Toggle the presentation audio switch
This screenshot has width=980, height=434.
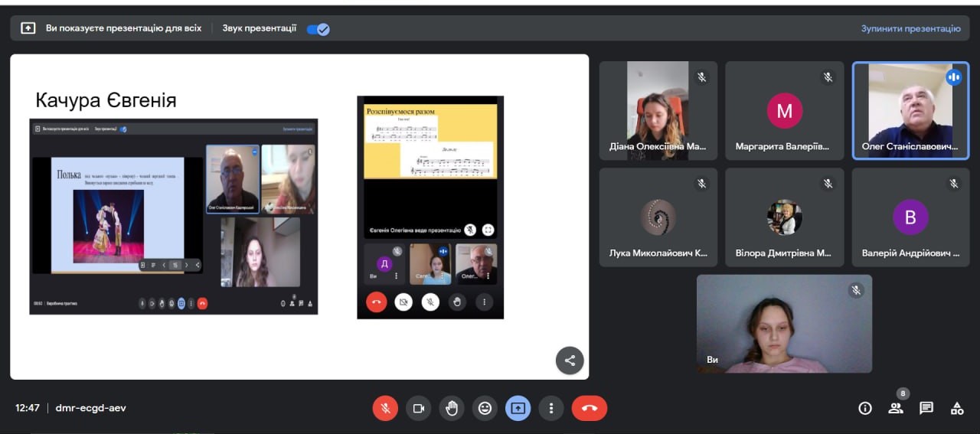click(x=318, y=29)
